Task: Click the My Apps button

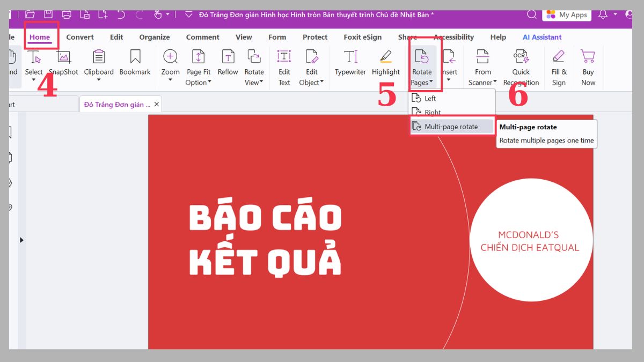Action: pos(567,14)
